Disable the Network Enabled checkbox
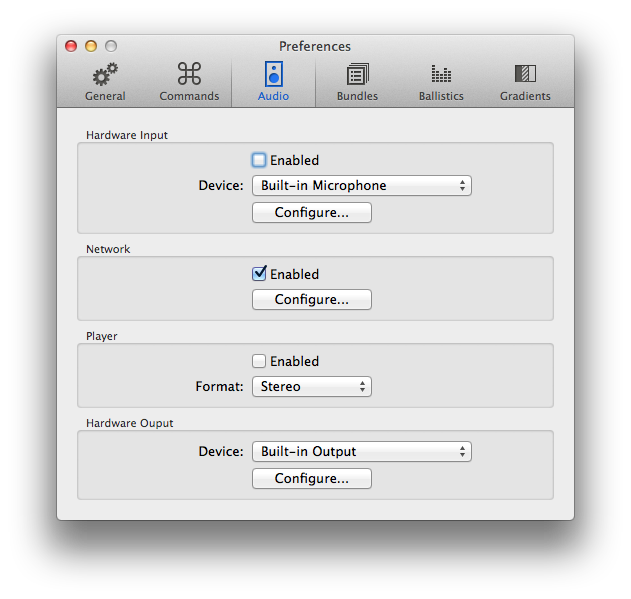 click(259, 274)
